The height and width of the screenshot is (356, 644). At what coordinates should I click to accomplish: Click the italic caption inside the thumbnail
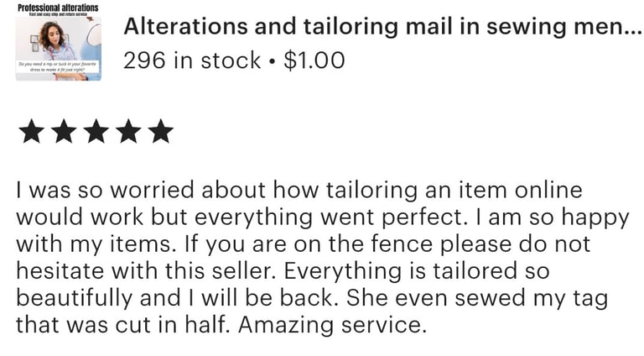[x=58, y=67]
